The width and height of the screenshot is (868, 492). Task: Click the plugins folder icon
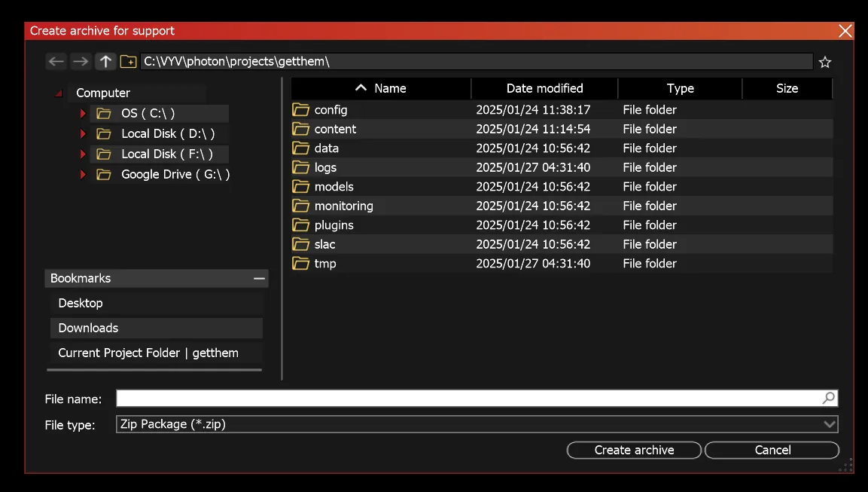(x=300, y=225)
